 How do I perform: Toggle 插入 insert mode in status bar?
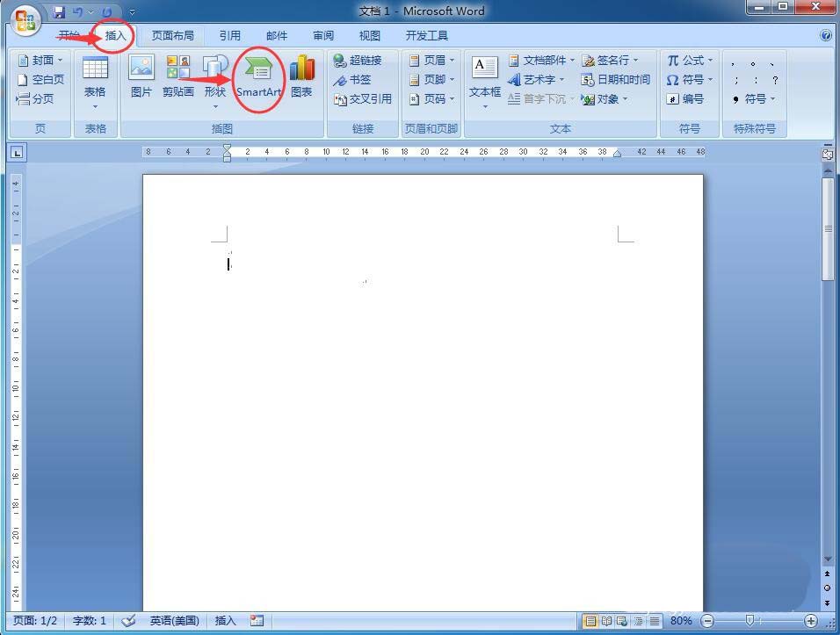pos(225,621)
